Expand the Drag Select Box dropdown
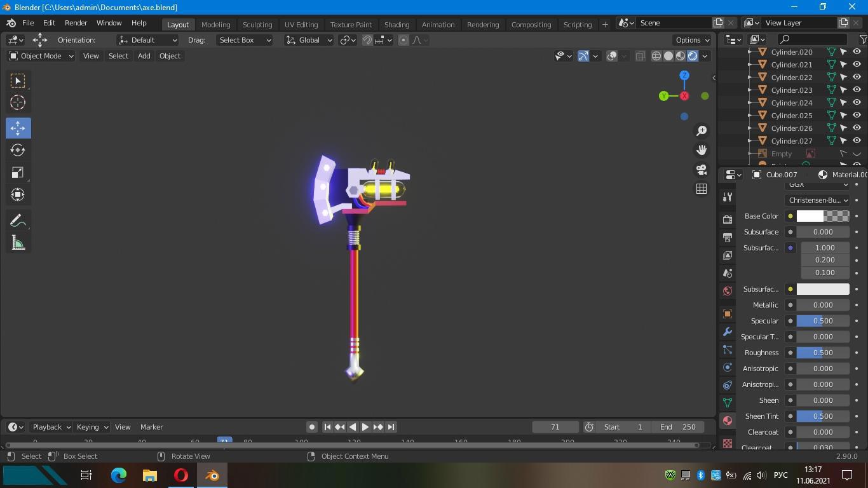Image resolution: width=868 pixels, height=488 pixels. (245, 40)
